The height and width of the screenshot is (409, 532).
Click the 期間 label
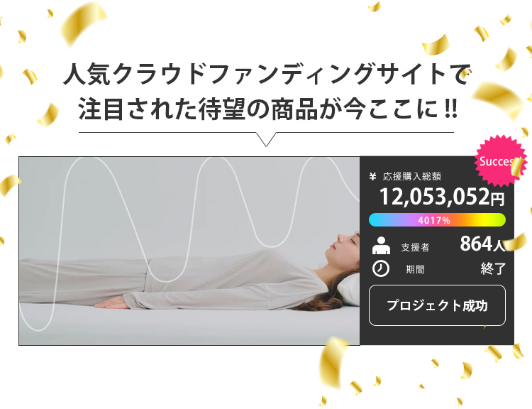(415, 269)
